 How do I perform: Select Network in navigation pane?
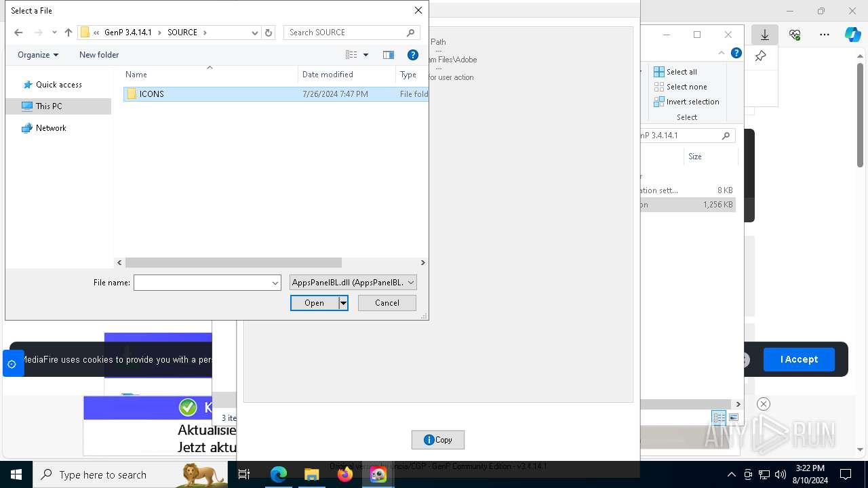[x=51, y=128]
